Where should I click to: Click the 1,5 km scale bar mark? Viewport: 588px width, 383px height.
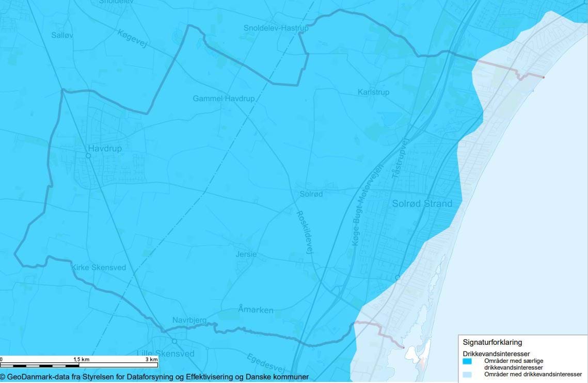[81, 359]
